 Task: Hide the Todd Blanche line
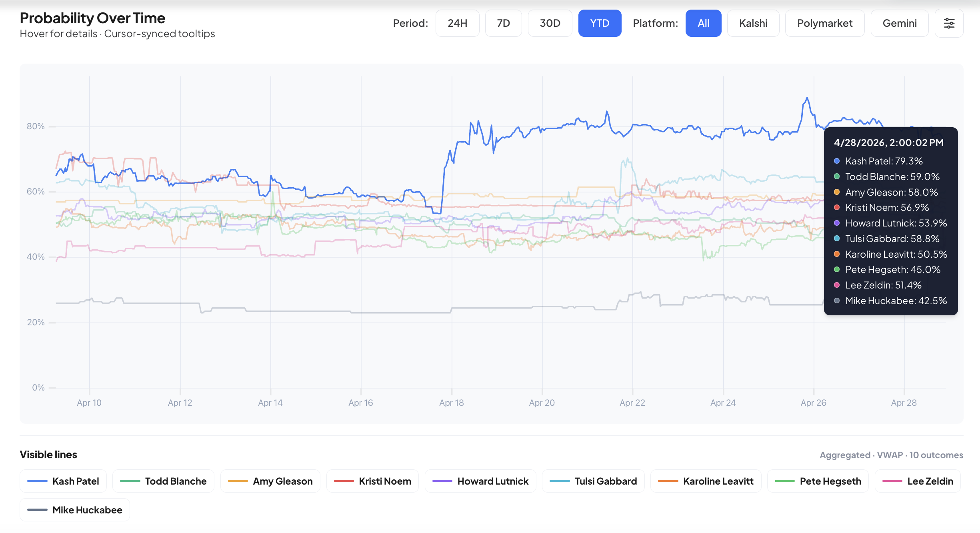click(163, 481)
